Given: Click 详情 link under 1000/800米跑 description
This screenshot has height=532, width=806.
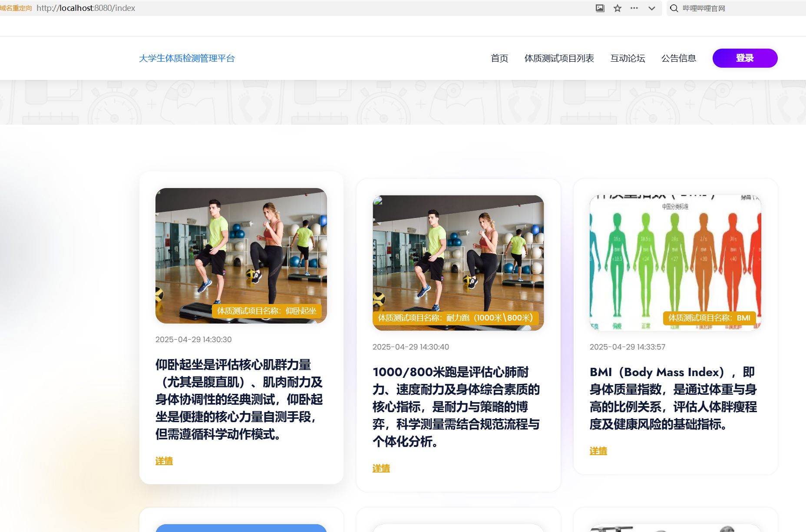Looking at the screenshot, I should 381,469.
